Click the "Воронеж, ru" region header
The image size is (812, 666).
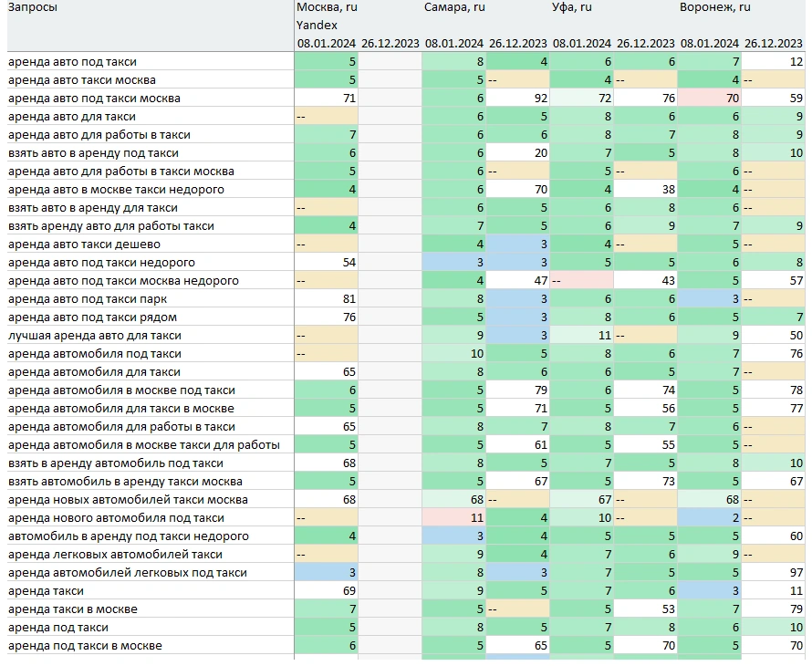click(714, 7)
